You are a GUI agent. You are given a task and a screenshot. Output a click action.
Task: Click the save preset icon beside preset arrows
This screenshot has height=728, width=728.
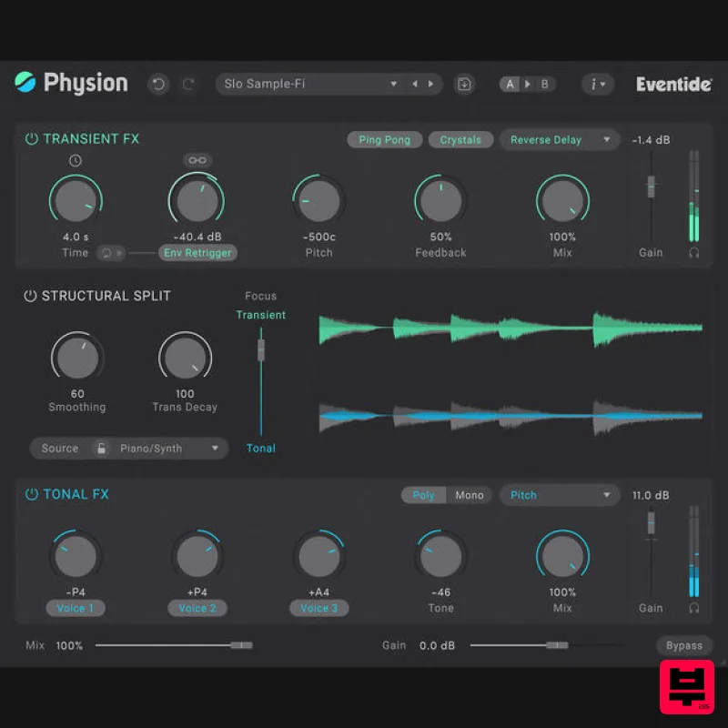pyautogui.click(x=464, y=84)
